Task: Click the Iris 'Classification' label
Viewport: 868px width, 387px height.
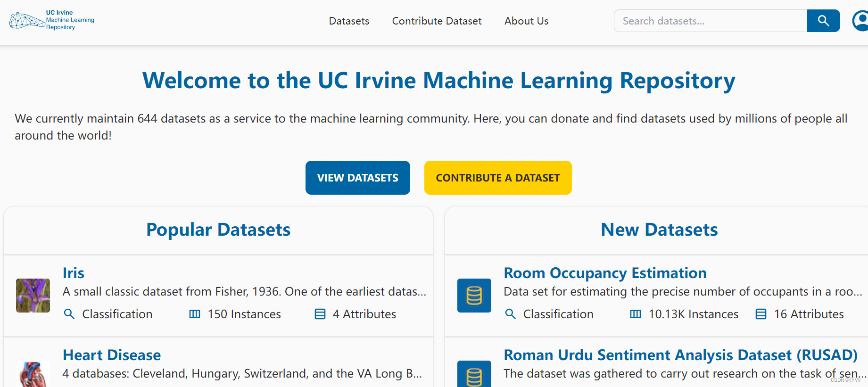Action: (x=117, y=314)
